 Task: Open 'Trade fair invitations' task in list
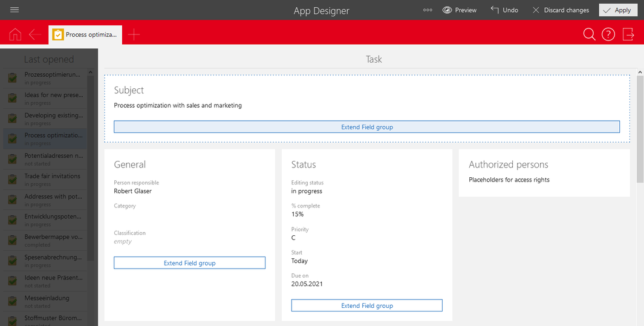pos(52,179)
